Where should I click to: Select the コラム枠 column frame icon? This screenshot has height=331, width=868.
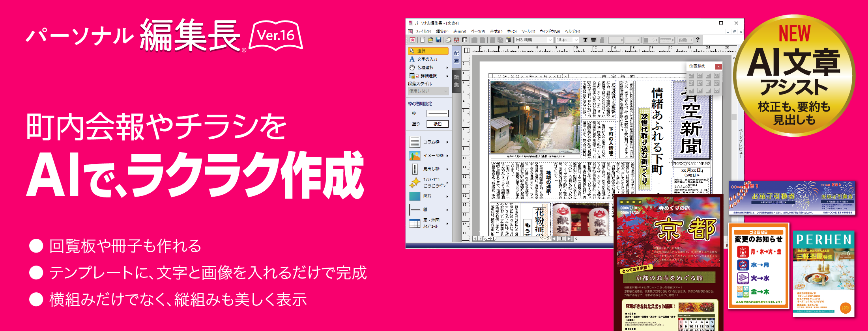point(415,142)
